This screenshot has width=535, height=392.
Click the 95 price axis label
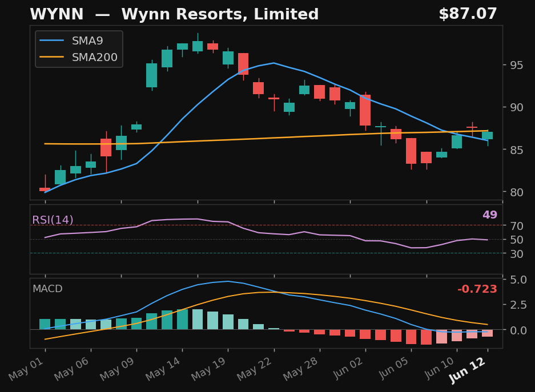click(x=517, y=65)
